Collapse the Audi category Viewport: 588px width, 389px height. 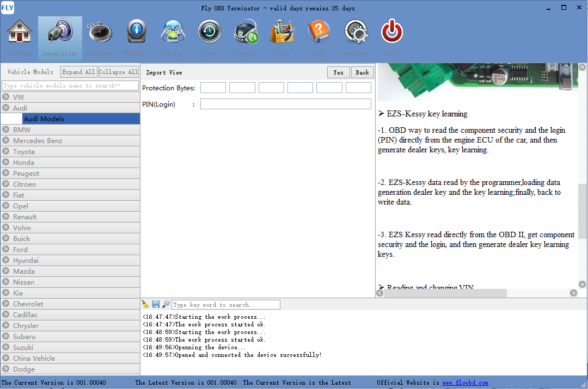[5, 108]
